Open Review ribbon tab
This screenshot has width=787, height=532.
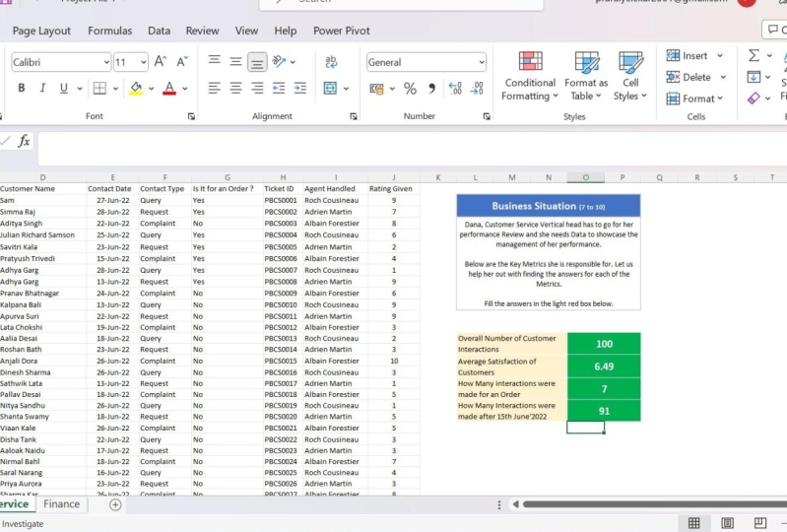(202, 31)
